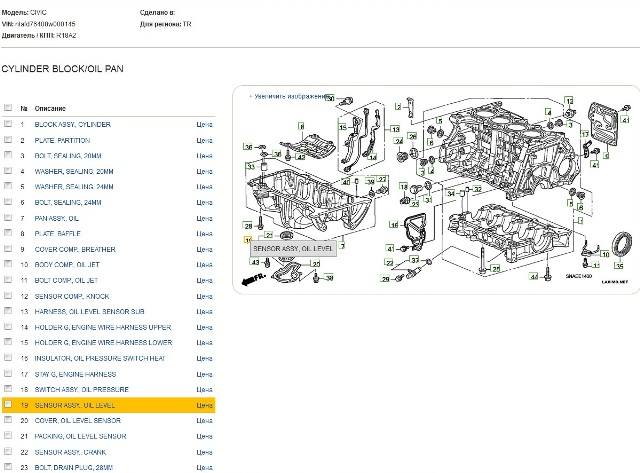640x473 pixels.
Task: Check the box for PAN ASSY., OIL
Action: click(x=8, y=218)
